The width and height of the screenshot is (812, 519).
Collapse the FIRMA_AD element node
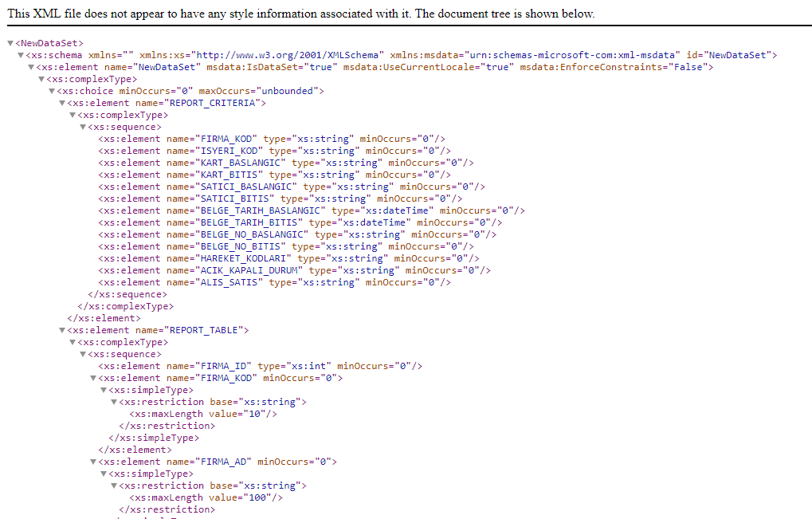(93, 462)
